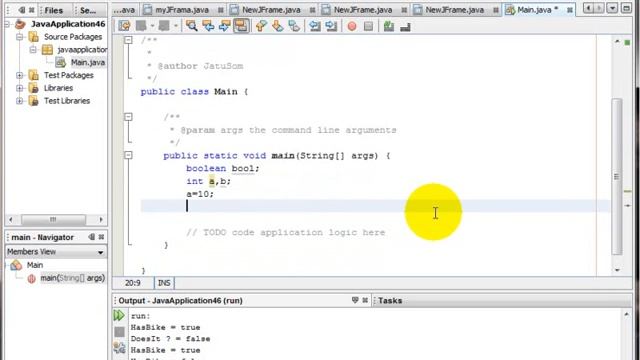This screenshot has height=360, width=640.
Task: Close the Output panel
Action: [365, 300]
